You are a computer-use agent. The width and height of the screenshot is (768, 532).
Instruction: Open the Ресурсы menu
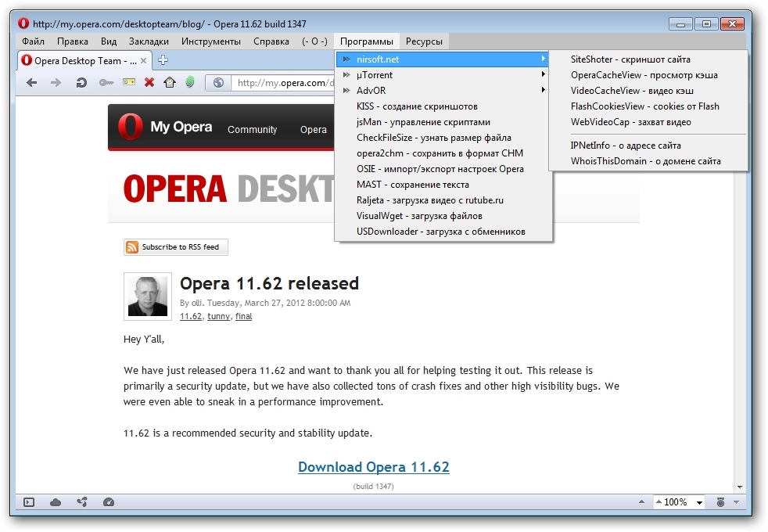[424, 41]
